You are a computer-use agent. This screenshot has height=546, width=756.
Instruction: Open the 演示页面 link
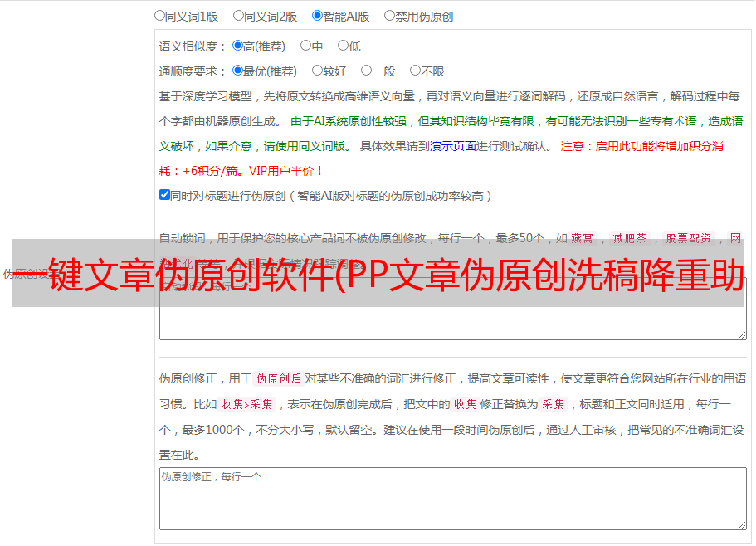(x=453, y=146)
